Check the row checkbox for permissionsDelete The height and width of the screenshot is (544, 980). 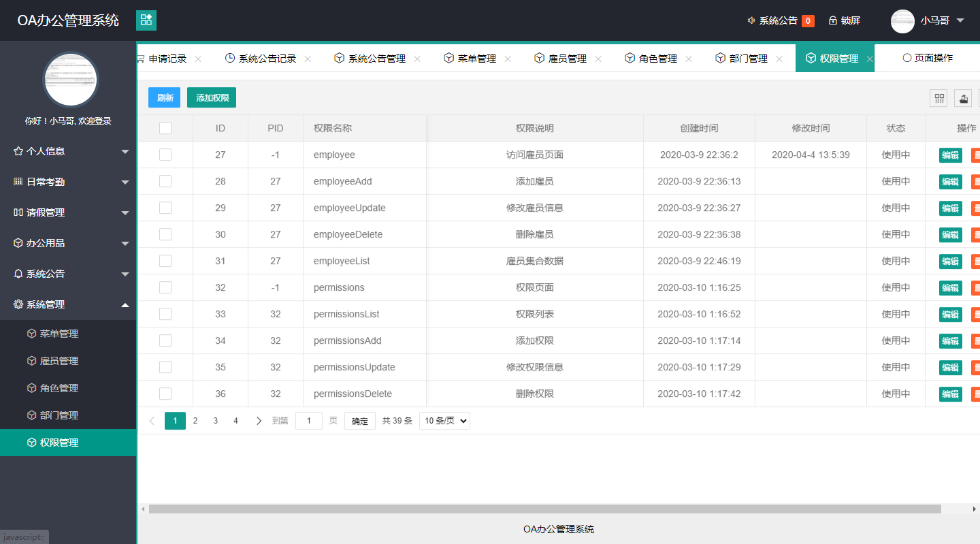(x=165, y=394)
